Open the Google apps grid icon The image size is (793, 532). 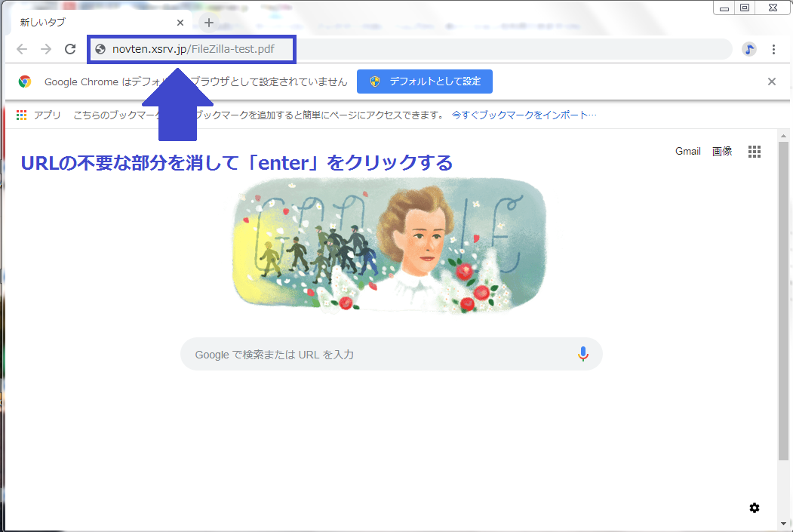pos(755,152)
